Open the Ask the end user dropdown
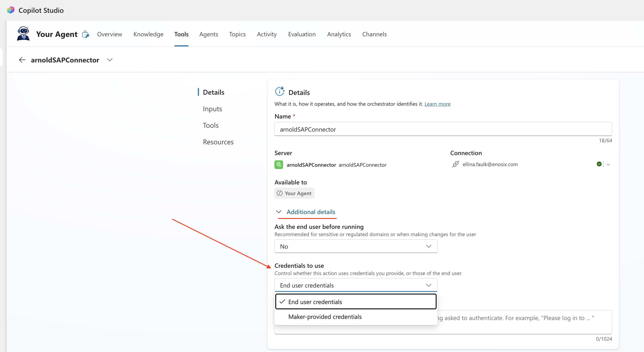644x352 pixels. pos(356,246)
